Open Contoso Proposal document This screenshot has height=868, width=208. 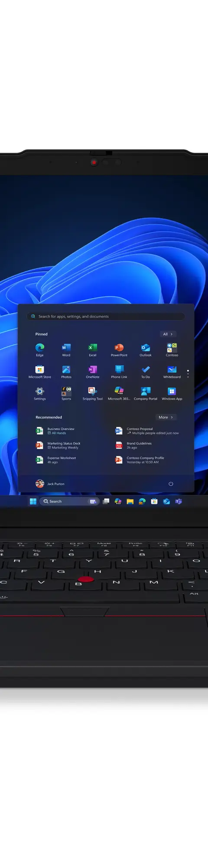(x=147, y=431)
